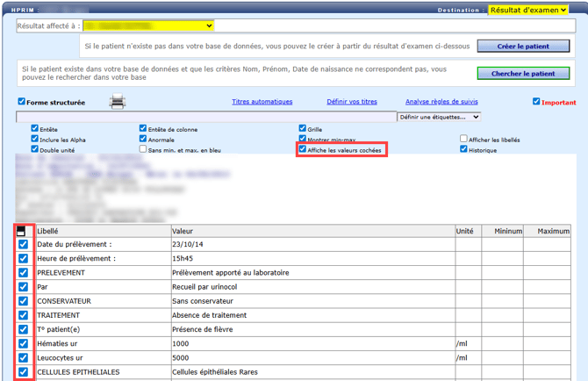
Task: Deselect the Leucocytes ur row
Action: pyautogui.click(x=24, y=357)
